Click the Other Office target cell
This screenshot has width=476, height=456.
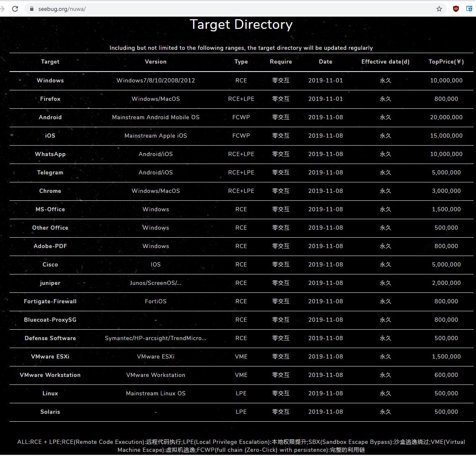[x=50, y=228]
